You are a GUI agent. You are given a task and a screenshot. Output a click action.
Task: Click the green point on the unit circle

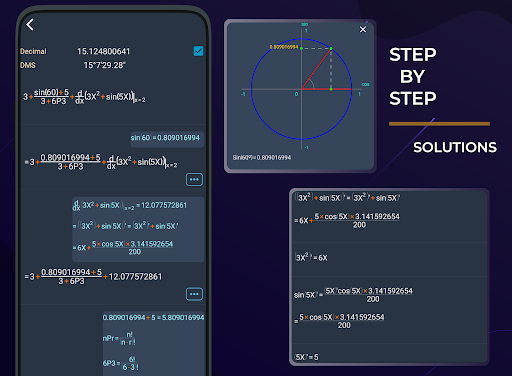coord(331,49)
